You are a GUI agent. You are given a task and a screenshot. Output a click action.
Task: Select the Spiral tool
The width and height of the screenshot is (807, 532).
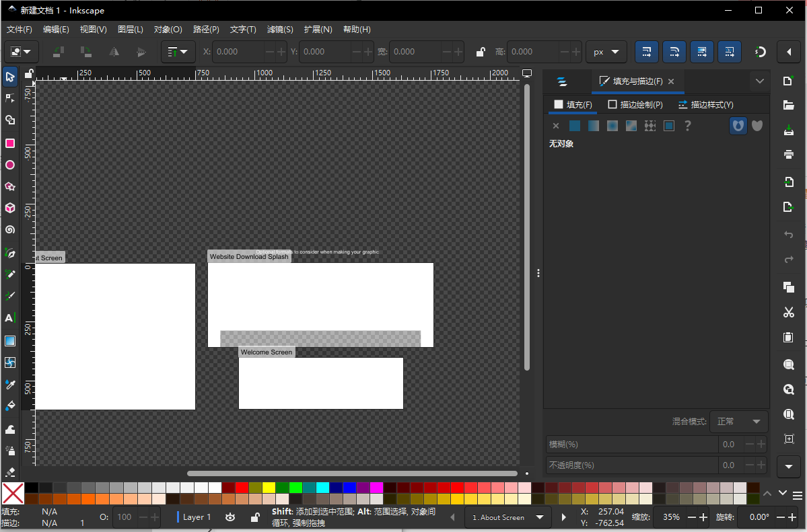point(10,230)
